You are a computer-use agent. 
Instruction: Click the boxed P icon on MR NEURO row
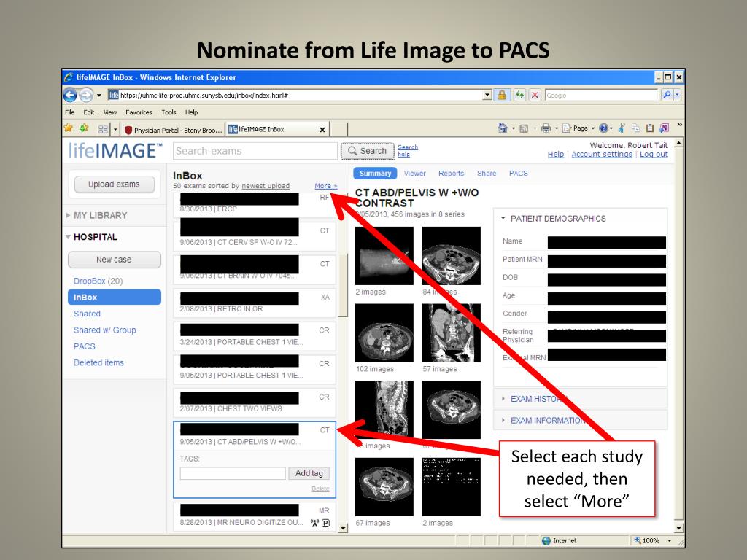click(x=326, y=523)
